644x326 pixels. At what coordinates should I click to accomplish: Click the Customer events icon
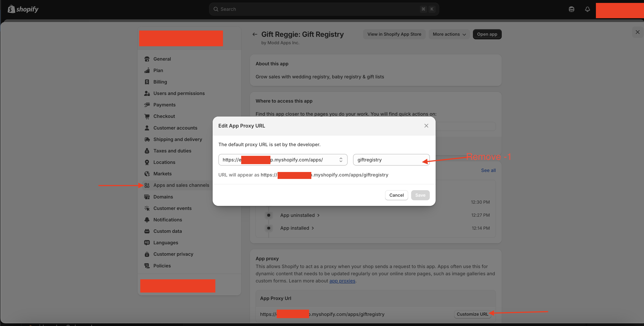[x=147, y=208]
